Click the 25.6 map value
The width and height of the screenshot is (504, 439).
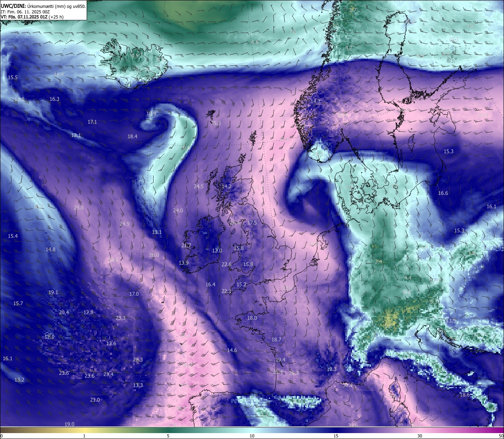(79, 207)
